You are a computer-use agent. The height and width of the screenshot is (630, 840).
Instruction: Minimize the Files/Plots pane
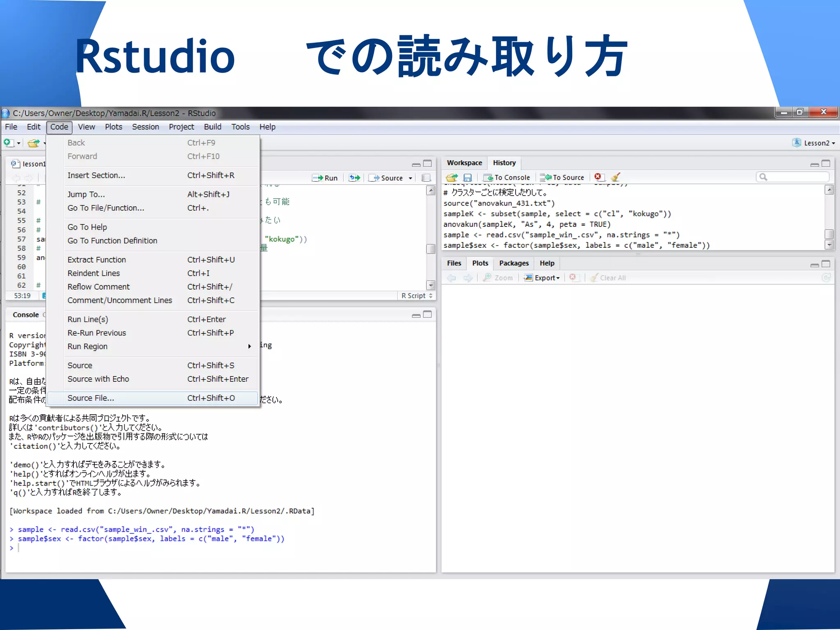815,265
